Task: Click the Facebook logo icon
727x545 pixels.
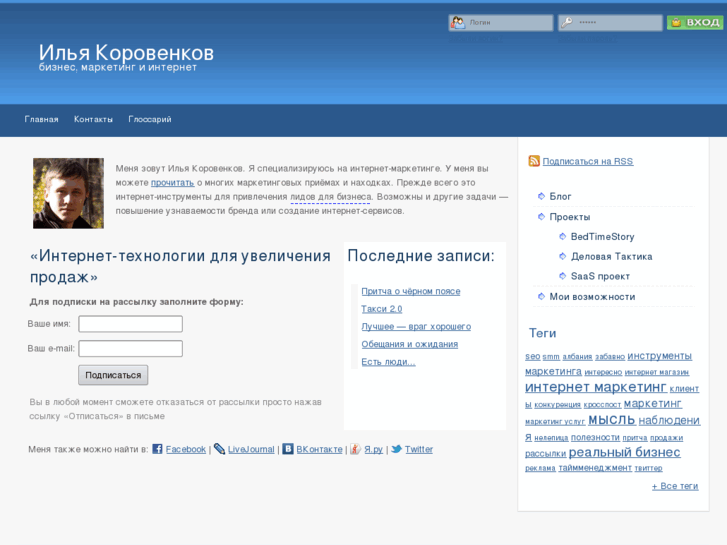Action: (157, 449)
